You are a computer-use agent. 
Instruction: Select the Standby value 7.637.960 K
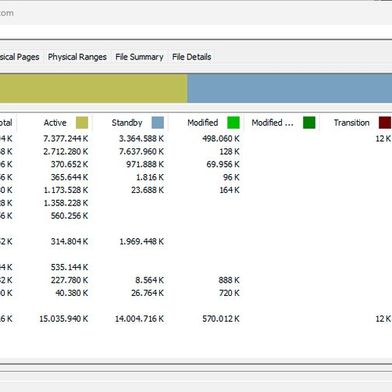(x=141, y=152)
